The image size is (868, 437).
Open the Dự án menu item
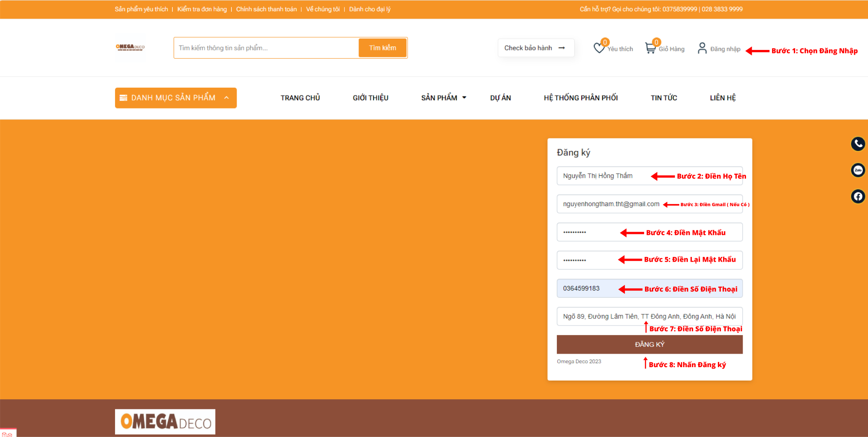500,98
